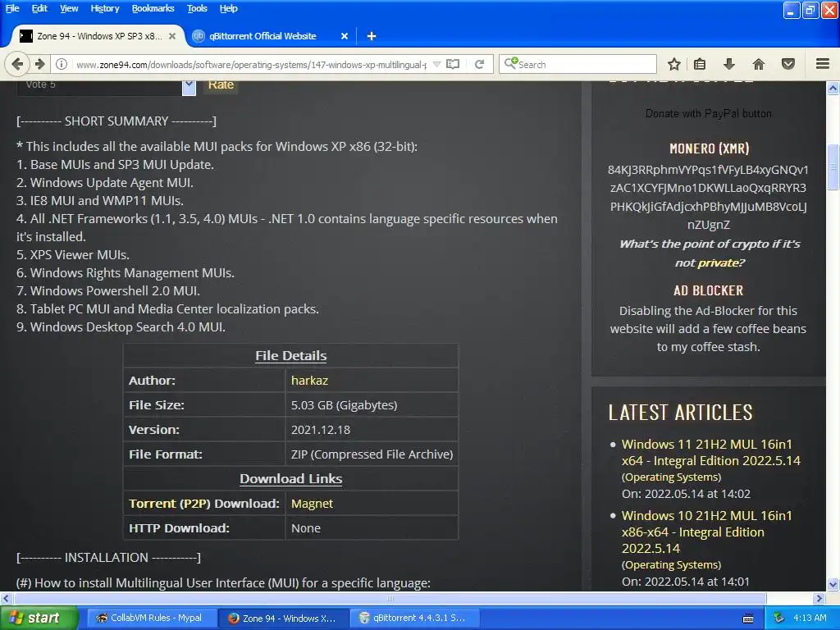
Task: Switch to CollabVM Rules - Mypal taskbar window
Action: point(152,618)
